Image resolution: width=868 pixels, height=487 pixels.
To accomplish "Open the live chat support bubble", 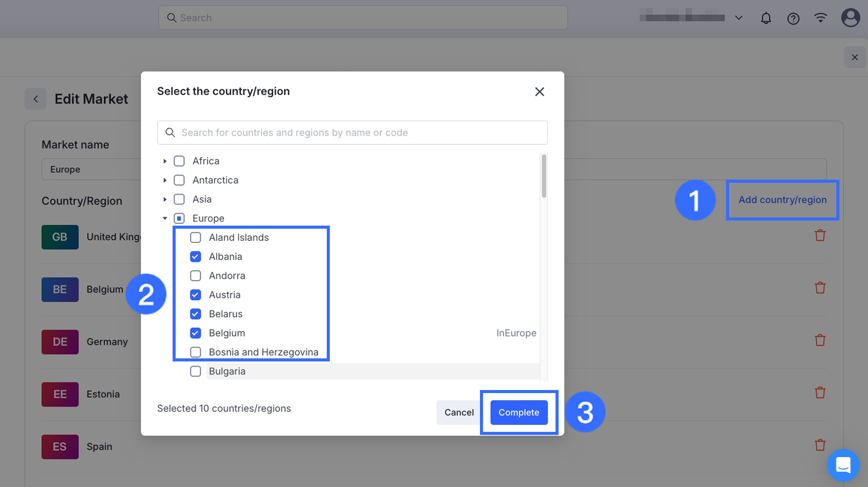I will 843,465.
